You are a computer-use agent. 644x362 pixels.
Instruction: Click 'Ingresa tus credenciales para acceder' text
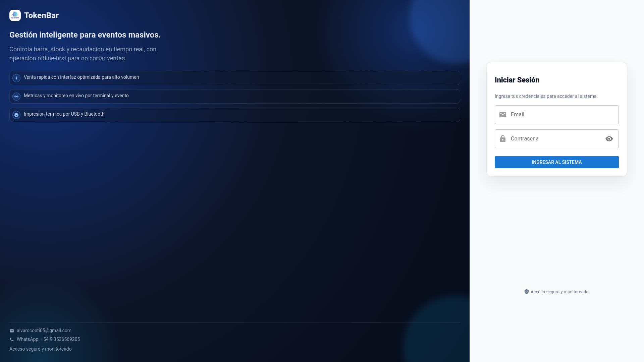point(546,96)
